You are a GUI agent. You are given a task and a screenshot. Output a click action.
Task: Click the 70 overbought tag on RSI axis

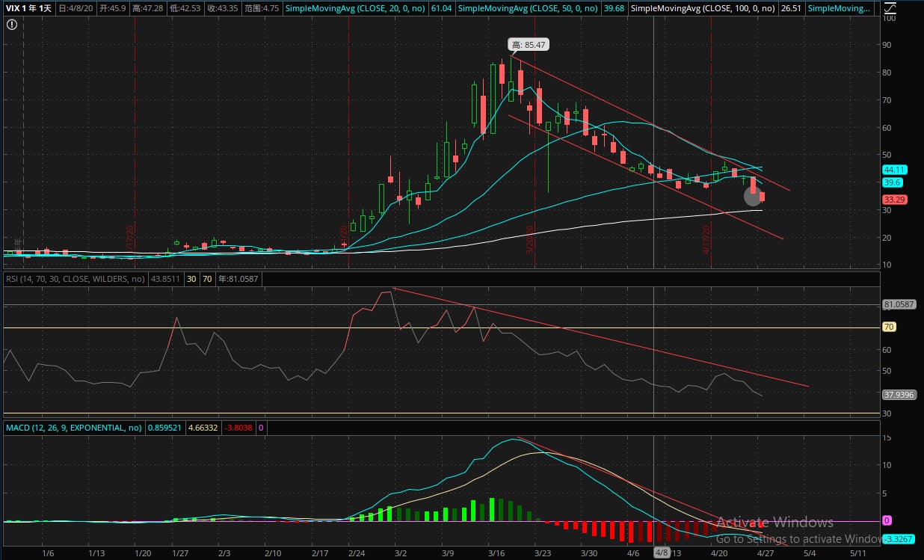point(889,327)
